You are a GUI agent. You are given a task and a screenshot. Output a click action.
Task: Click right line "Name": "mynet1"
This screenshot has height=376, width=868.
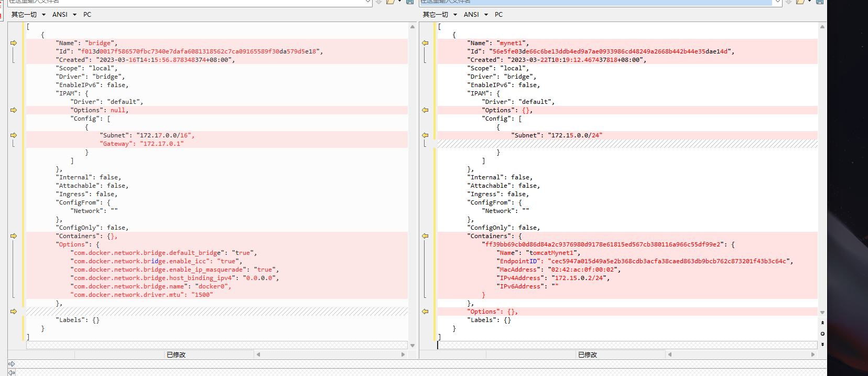click(498, 43)
